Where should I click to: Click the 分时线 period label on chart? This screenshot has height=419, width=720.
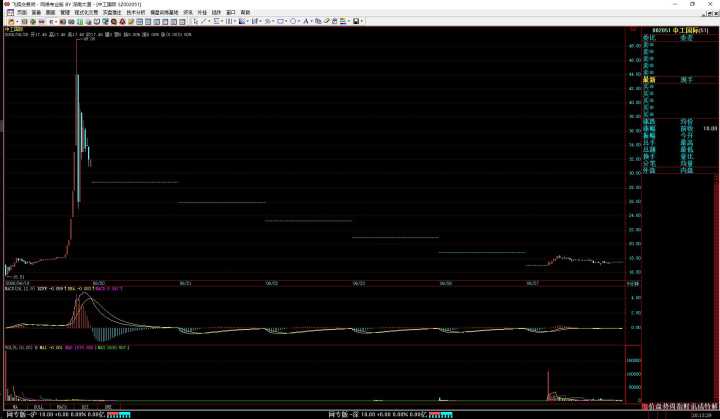[x=632, y=285]
